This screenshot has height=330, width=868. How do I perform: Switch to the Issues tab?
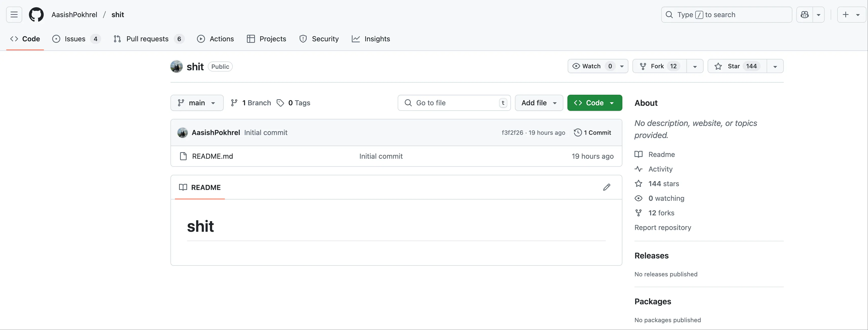[76, 39]
